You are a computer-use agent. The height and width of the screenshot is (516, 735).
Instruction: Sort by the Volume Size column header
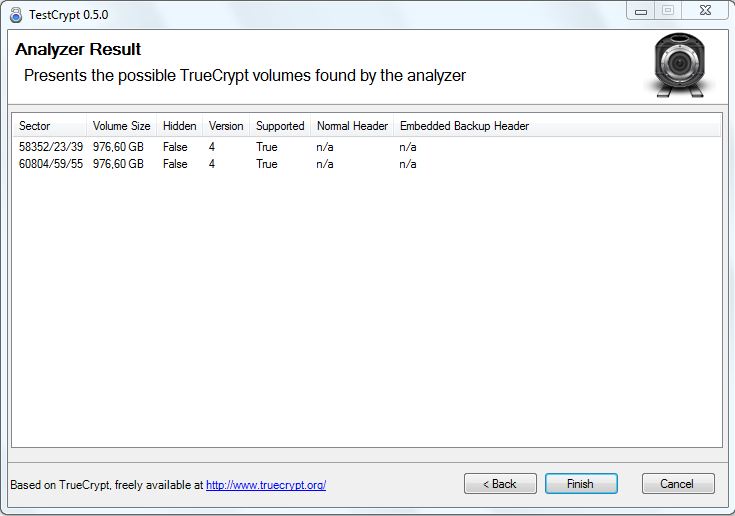click(x=121, y=126)
